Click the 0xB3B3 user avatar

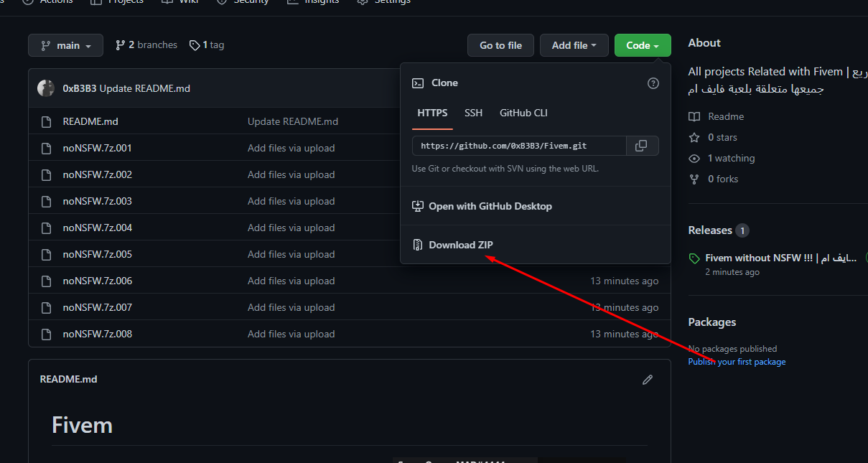pos(46,88)
